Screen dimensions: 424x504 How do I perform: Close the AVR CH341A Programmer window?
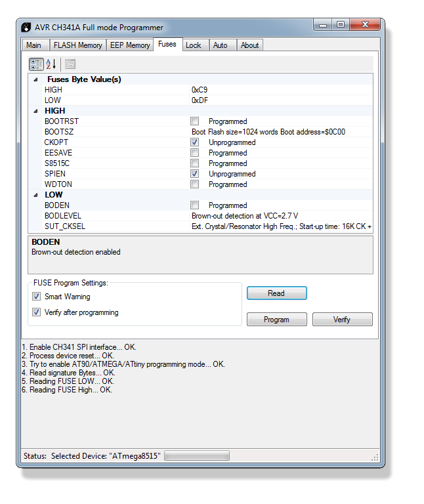(365, 24)
